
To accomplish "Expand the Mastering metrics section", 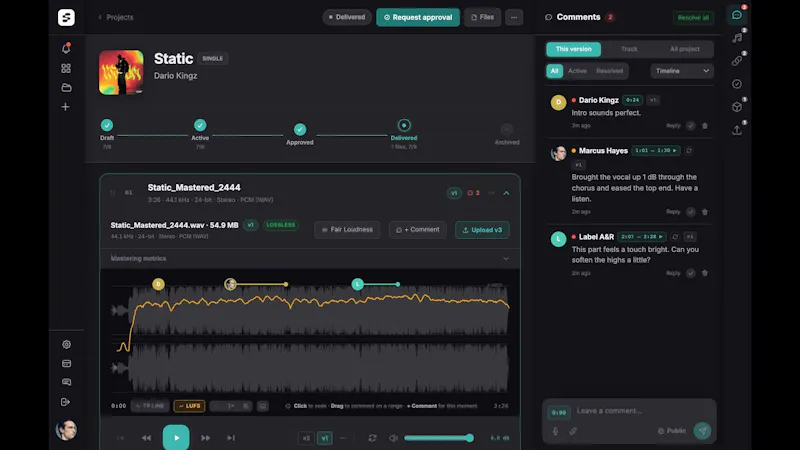I will (310, 259).
